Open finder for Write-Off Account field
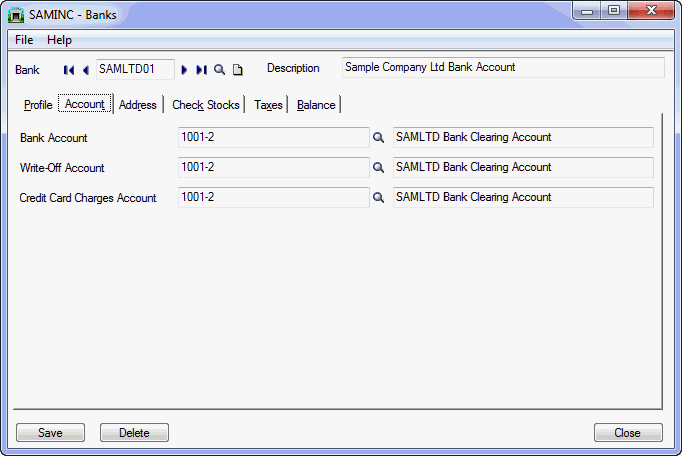The width and height of the screenshot is (682, 456). [x=379, y=168]
